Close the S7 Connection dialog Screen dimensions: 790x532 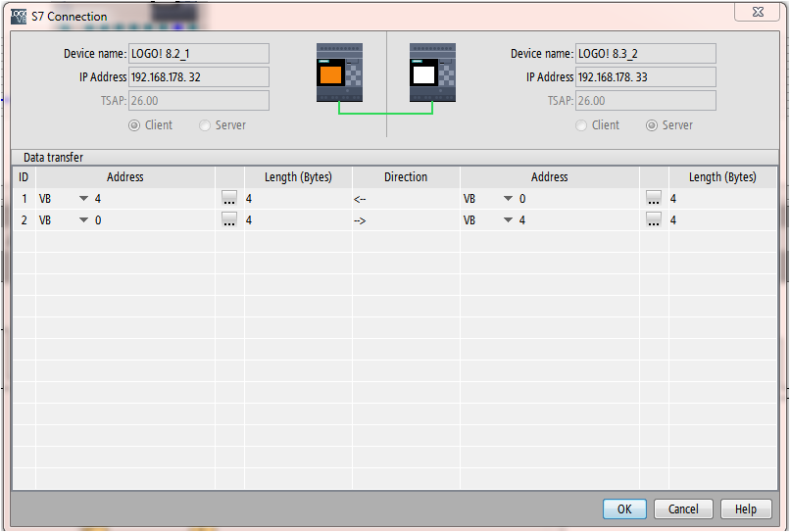[758, 12]
